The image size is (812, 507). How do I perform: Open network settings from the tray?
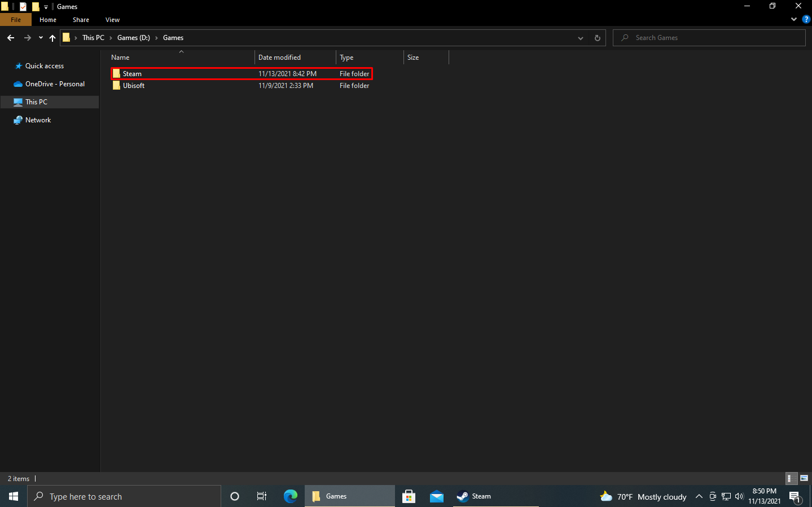point(726,496)
